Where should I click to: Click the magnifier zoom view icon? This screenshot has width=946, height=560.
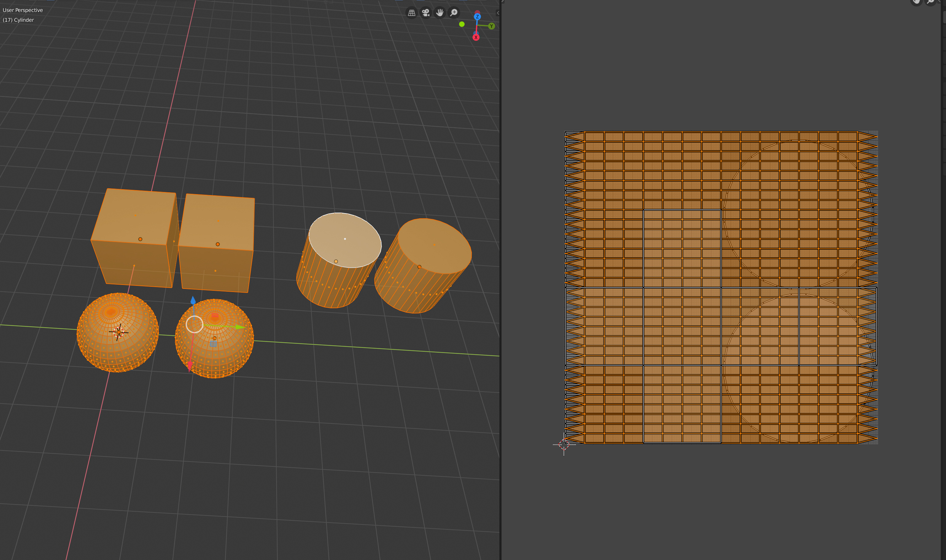(x=454, y=13)
